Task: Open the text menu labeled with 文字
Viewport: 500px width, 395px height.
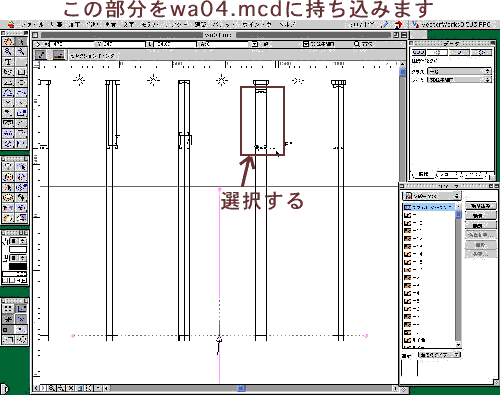Action: point(129,24)
